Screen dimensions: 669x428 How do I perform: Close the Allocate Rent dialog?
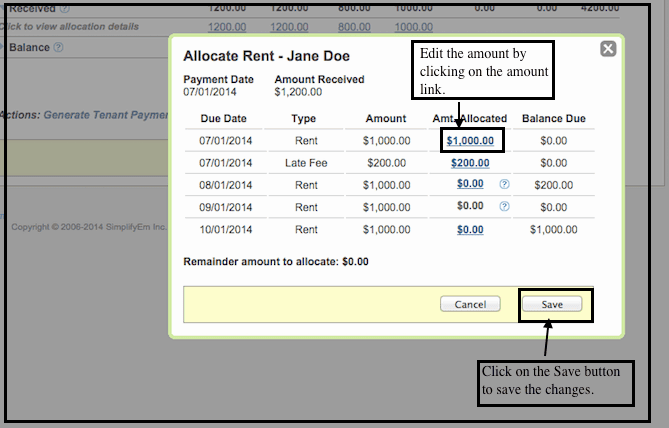(607, 49)
